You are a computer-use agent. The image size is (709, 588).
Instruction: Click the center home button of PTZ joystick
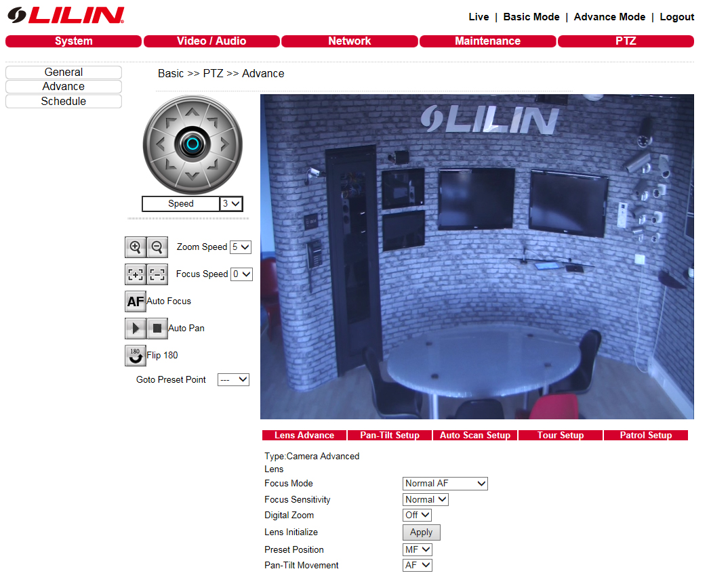[x=193, y=144]
